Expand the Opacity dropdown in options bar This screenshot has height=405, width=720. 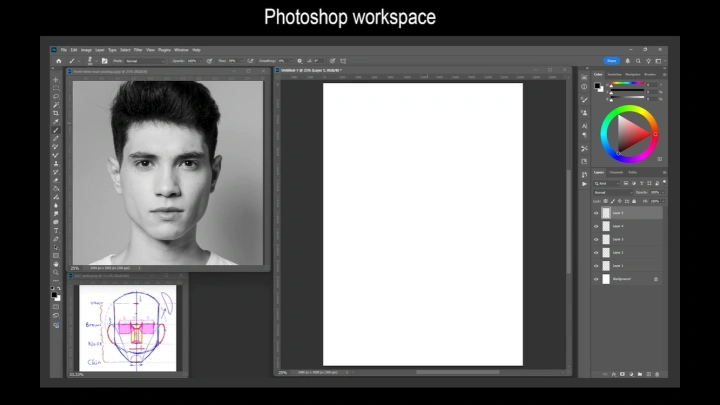click(x=198, y=60)
